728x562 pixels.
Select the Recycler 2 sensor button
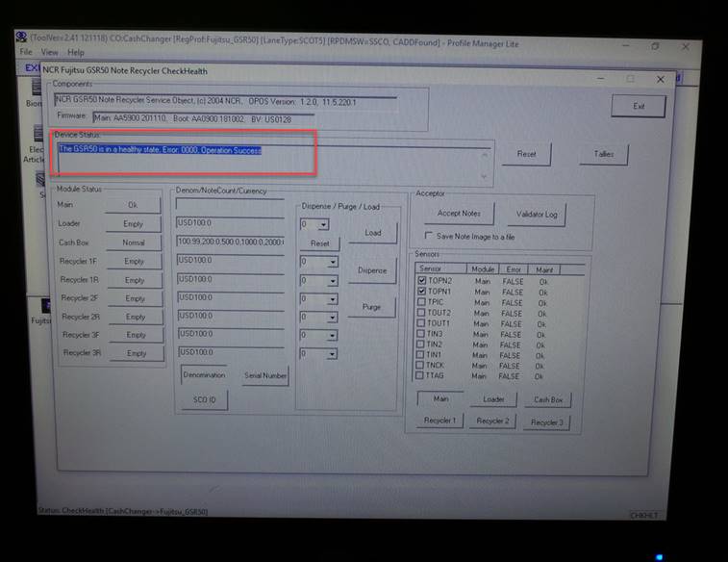pyautogui.click(x=491, y=421)
